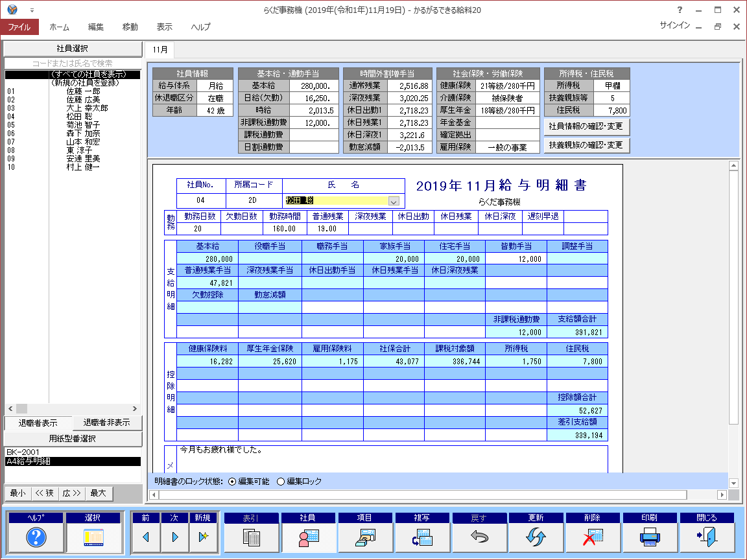This screenshot has height=560, width=747.
Task: Select employee 07 山本 和宏
Action: point(73,142)
